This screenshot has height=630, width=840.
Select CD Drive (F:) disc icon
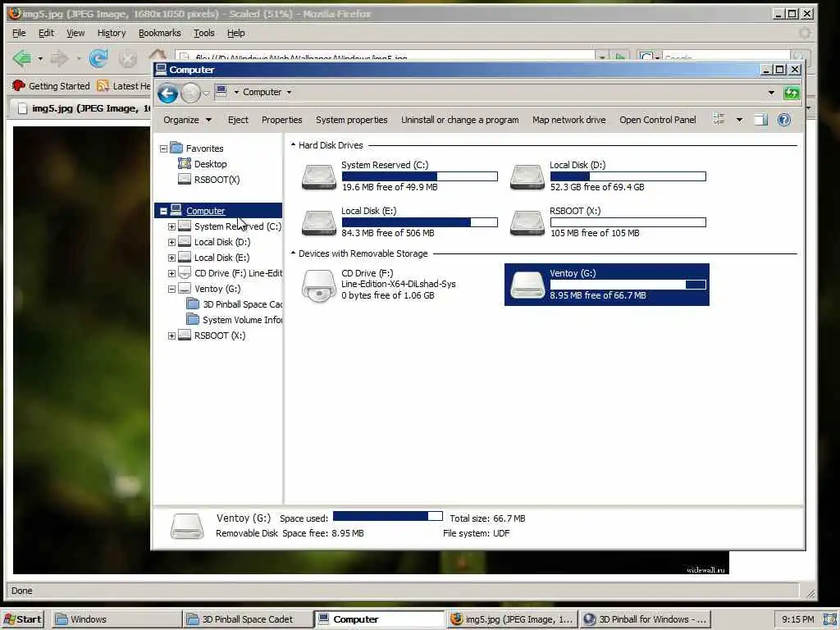click(319, 285)
